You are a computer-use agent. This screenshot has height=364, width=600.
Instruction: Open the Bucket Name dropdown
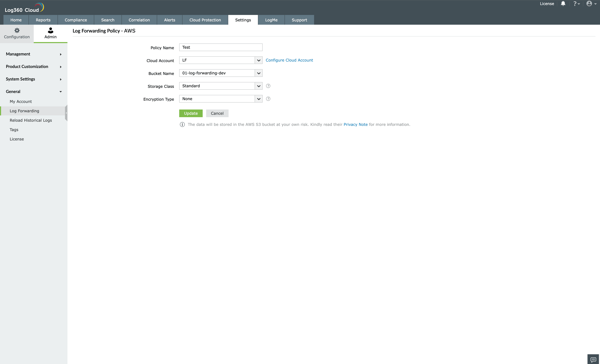point(258,73)
